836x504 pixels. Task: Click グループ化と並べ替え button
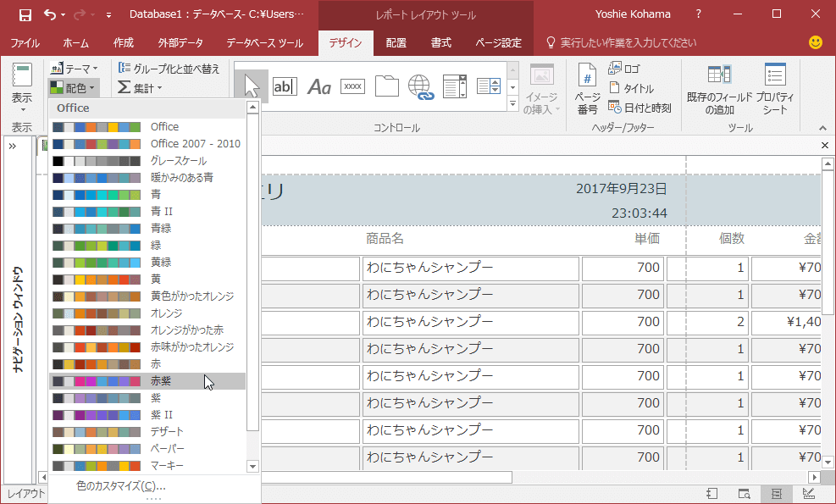169,69
